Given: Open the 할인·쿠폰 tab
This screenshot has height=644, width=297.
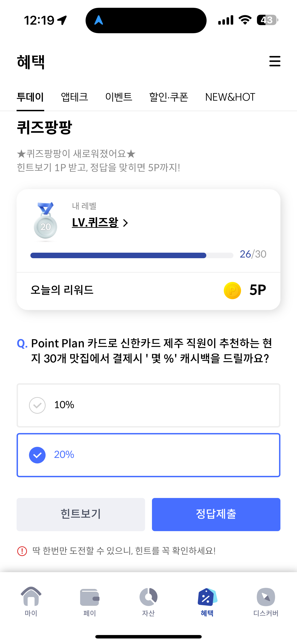Looking at the screenshot, I should 169,97.
